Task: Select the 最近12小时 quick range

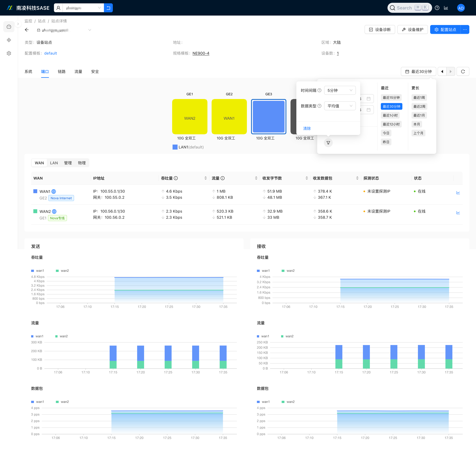Action: point(391,124)
